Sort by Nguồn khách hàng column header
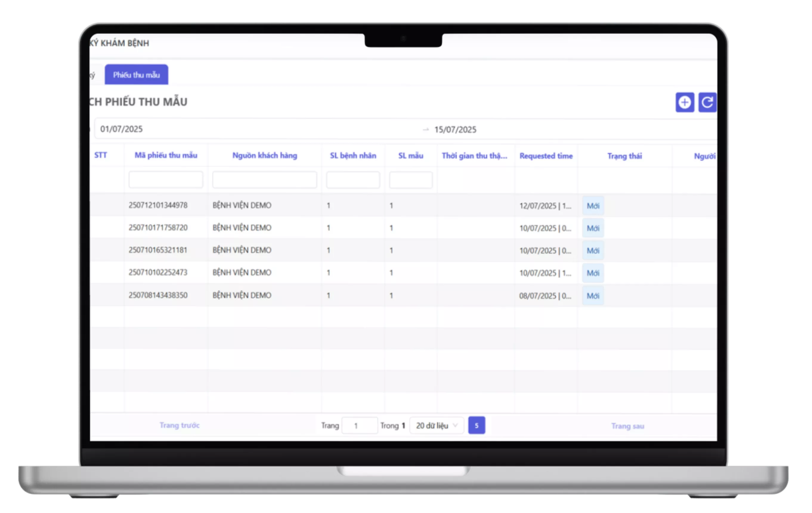812x513 pixels. click(x=265, y=155)
